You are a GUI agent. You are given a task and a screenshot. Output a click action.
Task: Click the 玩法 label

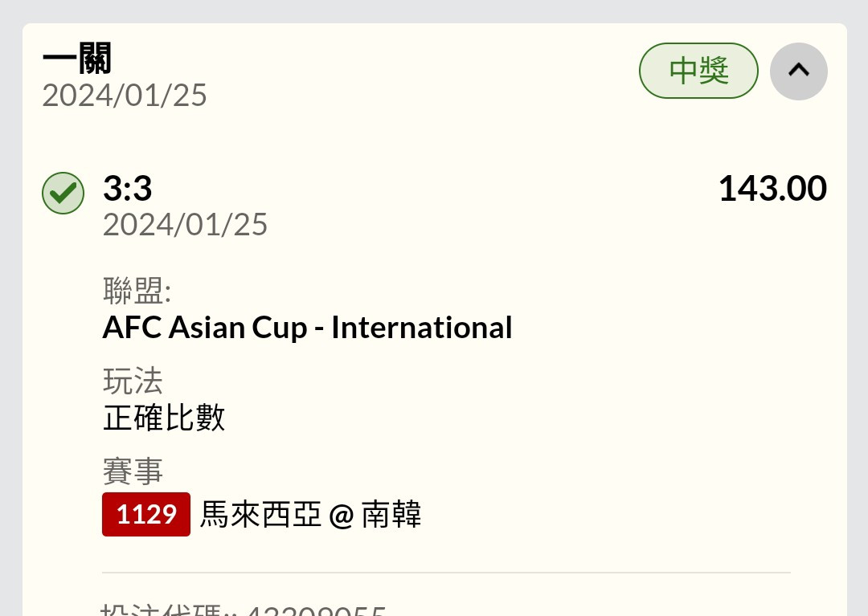(133, 381)
